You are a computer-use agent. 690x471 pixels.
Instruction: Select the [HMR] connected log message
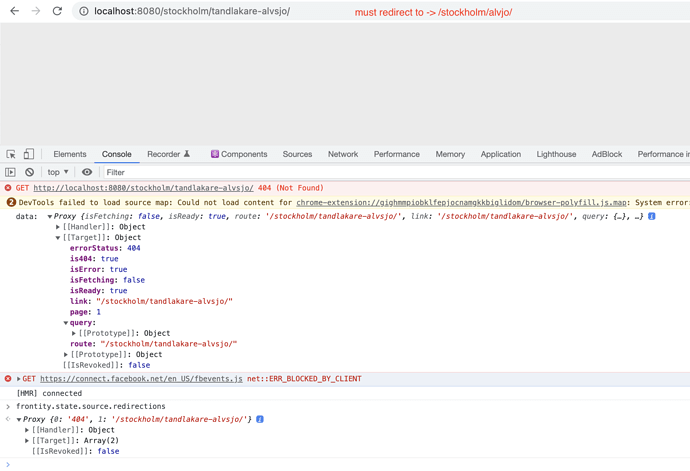(x=49, y=394)
